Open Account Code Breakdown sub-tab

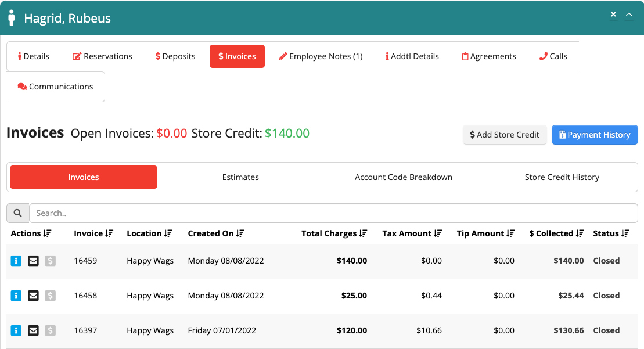(x=404, y=177)
